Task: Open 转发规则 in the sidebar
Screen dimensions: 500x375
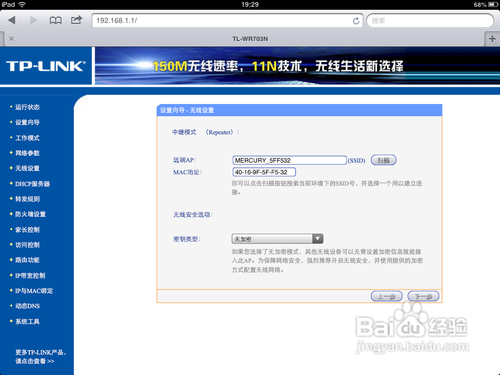Action: click(x=27, y=199)
